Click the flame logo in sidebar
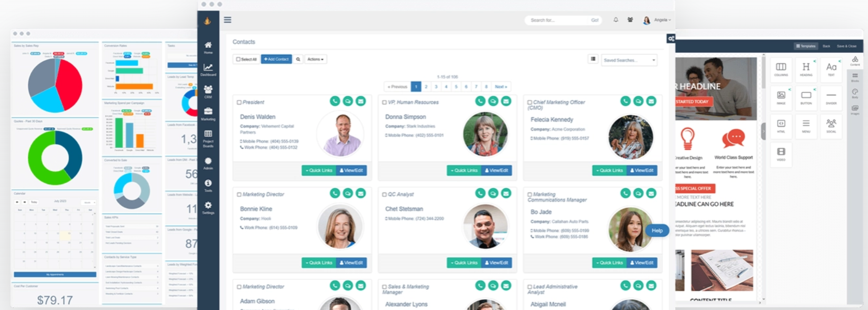 207,21
